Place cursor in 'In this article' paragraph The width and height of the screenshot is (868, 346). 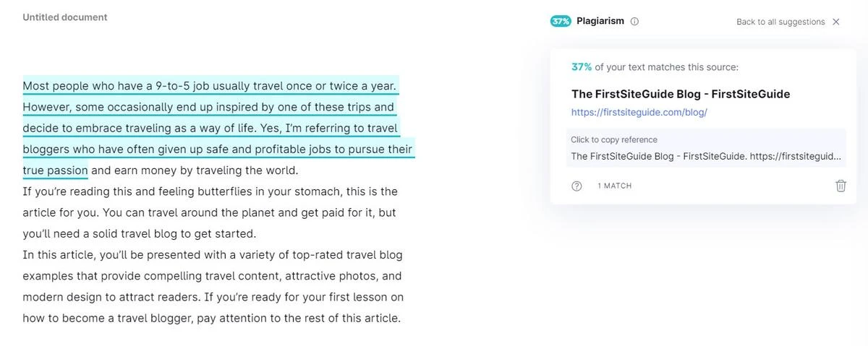tap(213, 287)
